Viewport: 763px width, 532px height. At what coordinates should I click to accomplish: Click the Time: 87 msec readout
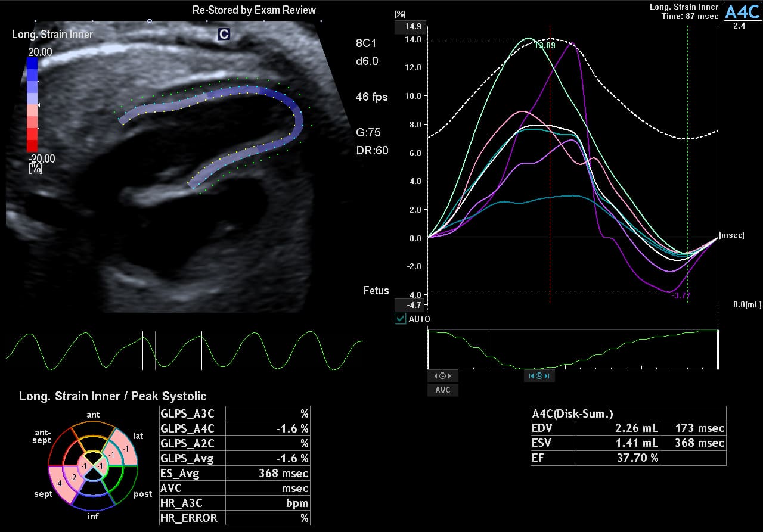[690, 16]
